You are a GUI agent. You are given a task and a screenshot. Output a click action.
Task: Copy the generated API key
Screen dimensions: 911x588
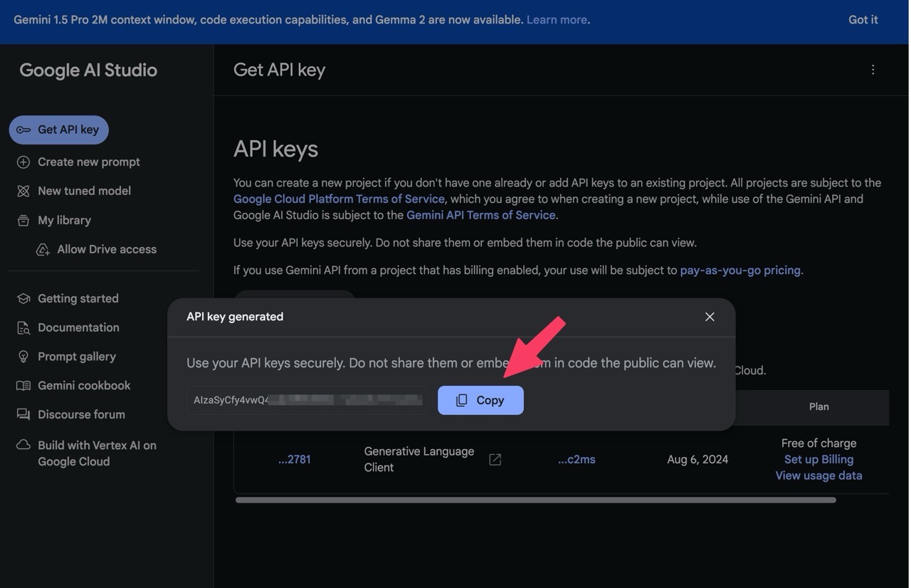(480, 400)
